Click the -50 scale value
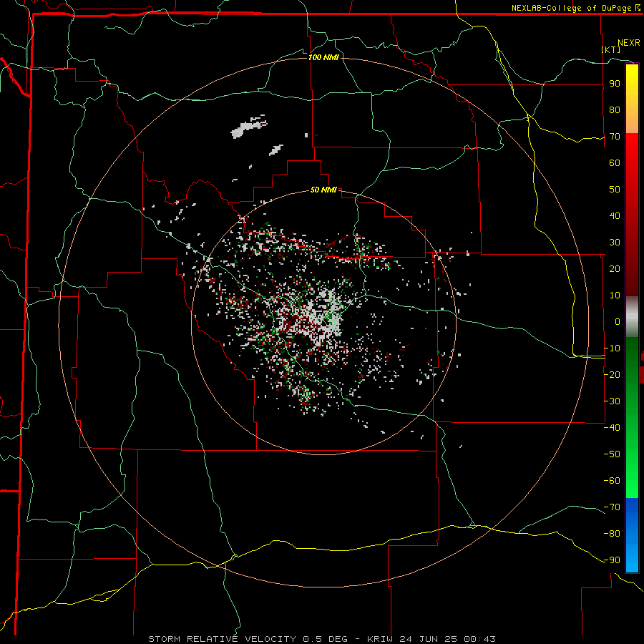 612,454
